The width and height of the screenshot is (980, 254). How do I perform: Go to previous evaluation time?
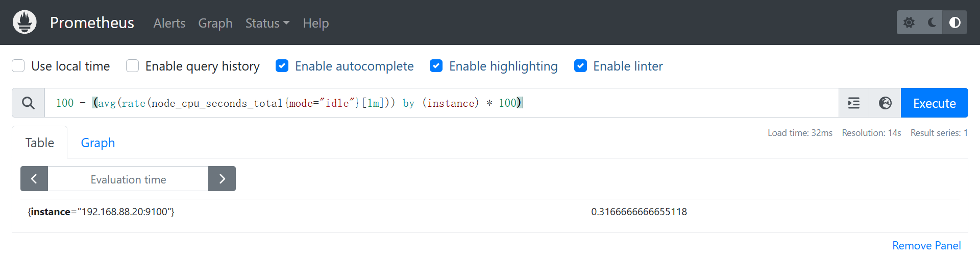(34, 179)
